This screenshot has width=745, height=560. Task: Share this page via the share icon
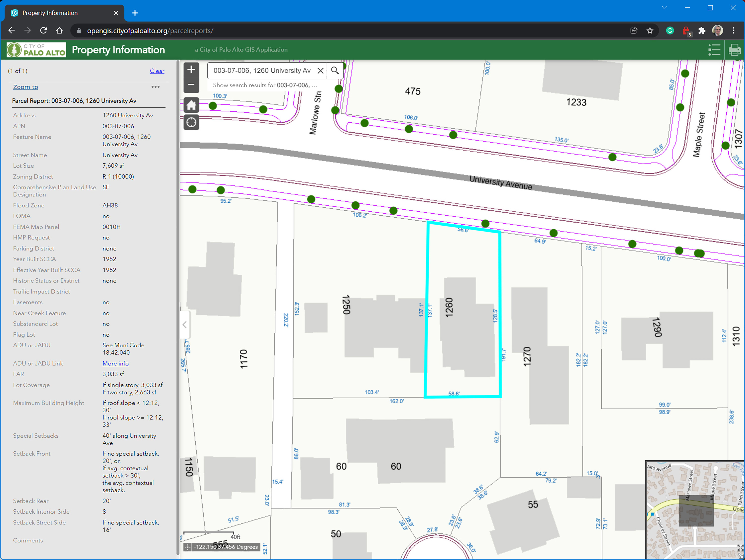(x=634, y=31)
